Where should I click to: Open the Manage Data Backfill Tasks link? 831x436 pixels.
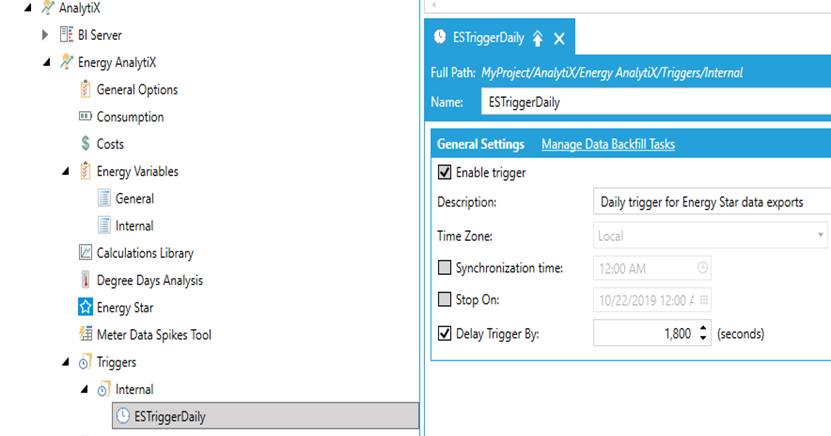click(x=608, y=144)
